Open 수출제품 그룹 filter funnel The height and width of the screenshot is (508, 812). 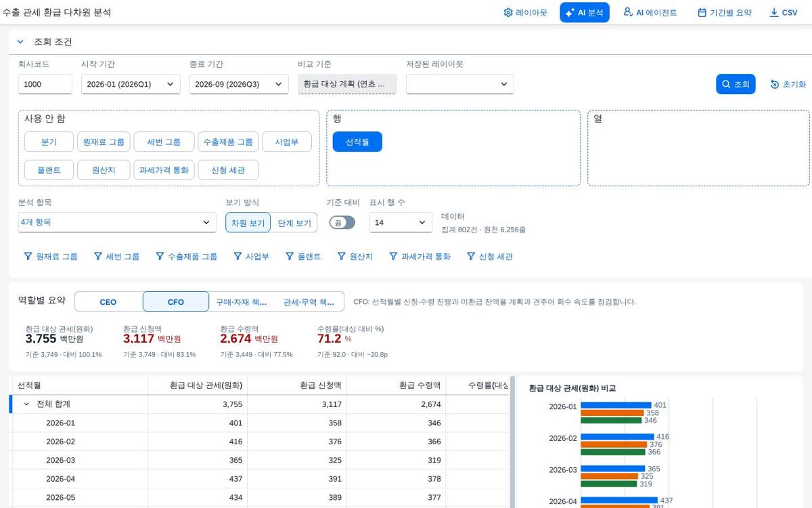click(187, 257)
